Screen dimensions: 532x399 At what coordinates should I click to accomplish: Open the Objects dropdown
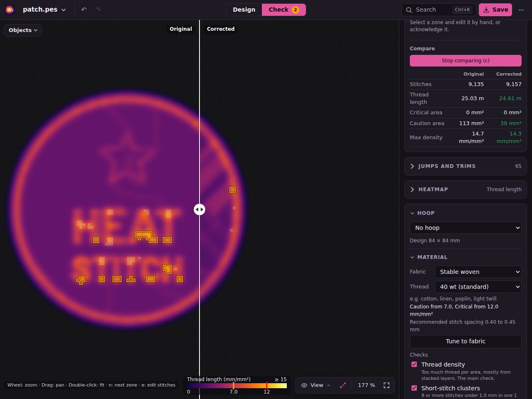click(23, 30)
